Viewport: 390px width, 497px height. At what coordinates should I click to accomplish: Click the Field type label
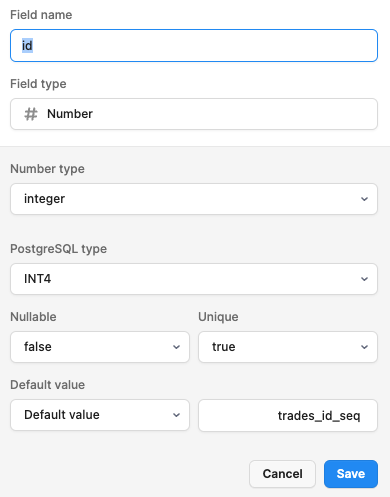[x=38, y=84]
